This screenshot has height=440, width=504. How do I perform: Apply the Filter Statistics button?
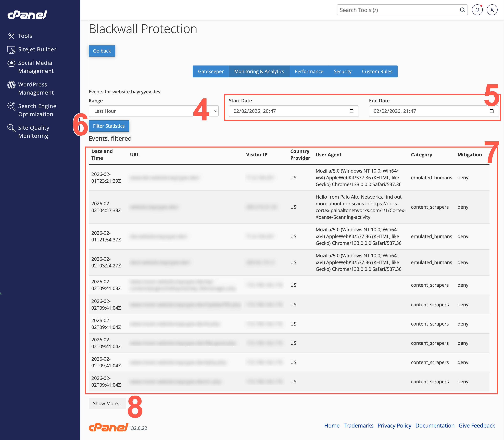tap(109, 126)
